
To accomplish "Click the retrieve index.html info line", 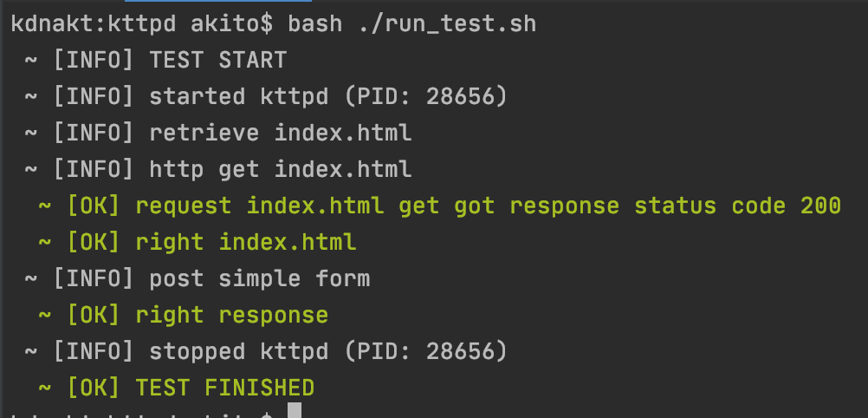I will coord(218,133).
